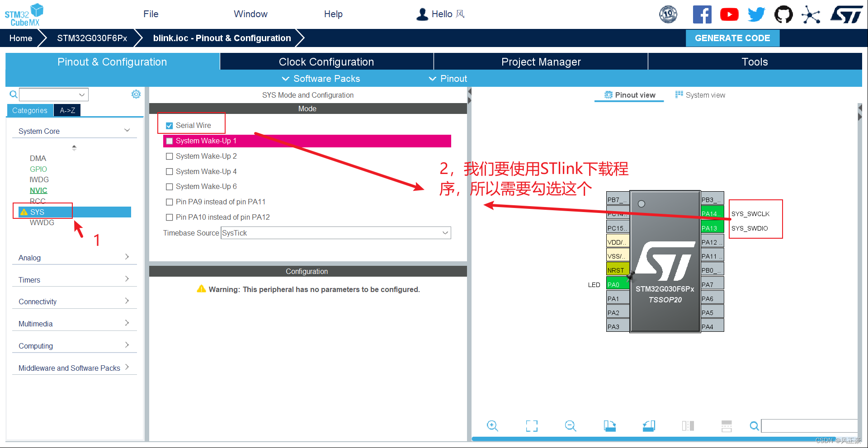This screenshot has height=448, width=868.
Task: Click the PA13 SYS_SWDIO pin on chip
Action: (x=712, y=228)
